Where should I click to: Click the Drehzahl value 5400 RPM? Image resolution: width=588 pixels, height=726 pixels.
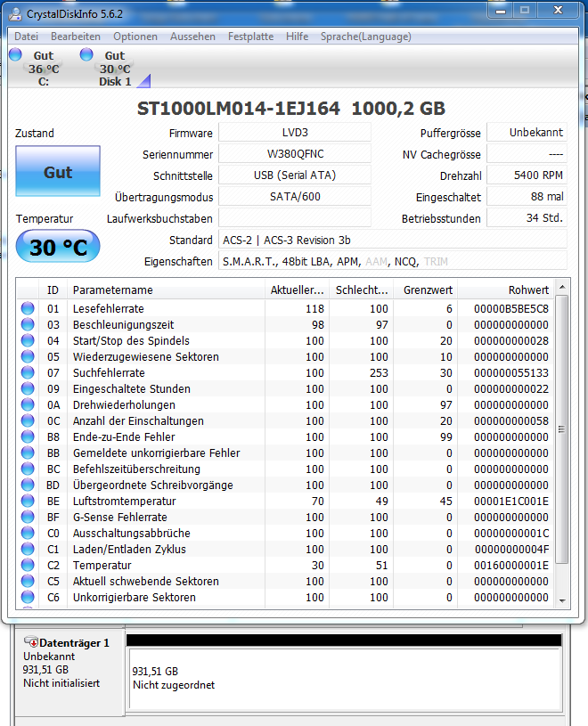(527, 175)
